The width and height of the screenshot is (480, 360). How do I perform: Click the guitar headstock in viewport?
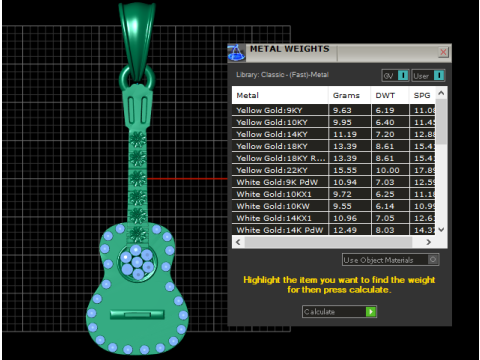point(137,107)
